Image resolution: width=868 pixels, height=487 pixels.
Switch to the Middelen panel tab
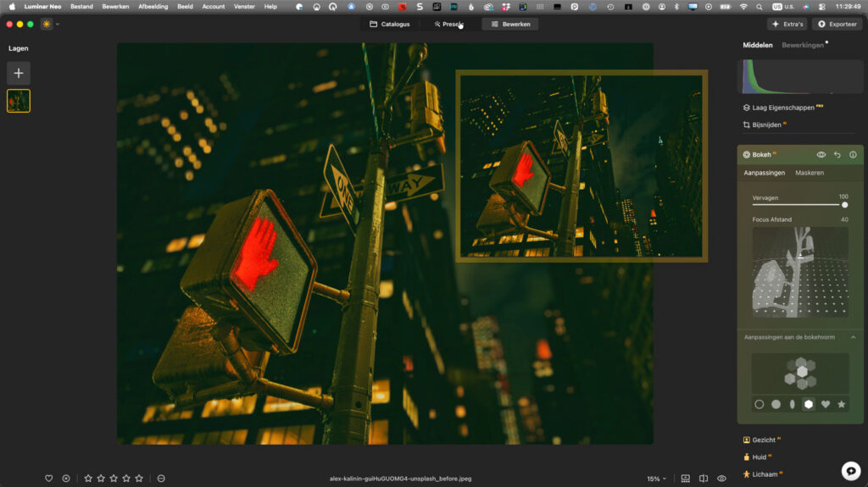point(757,46)
